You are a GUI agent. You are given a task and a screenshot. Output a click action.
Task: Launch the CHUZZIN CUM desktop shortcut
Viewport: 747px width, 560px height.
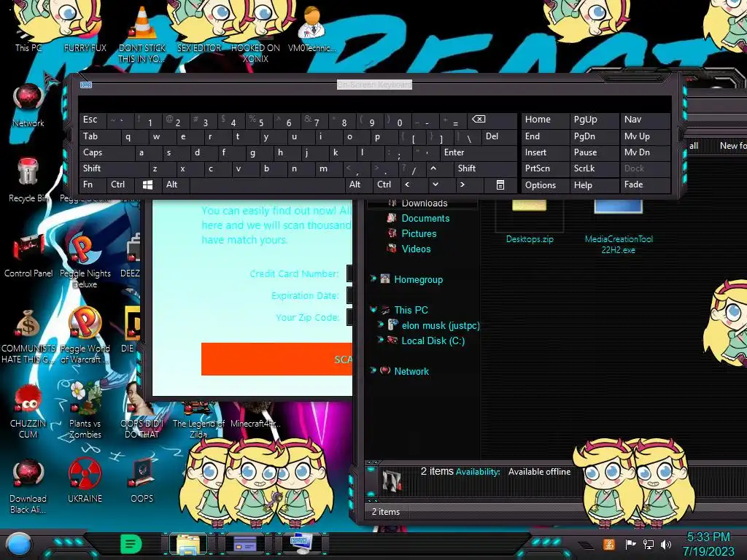click(28, 411)
